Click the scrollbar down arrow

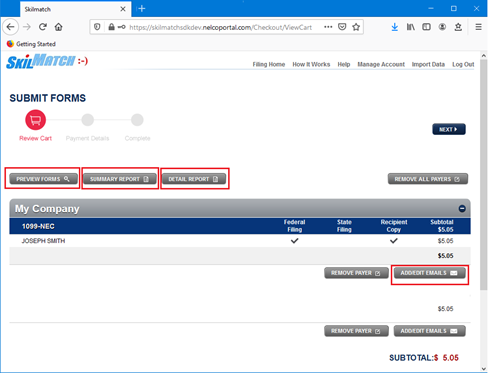click(x=483, y=369)
